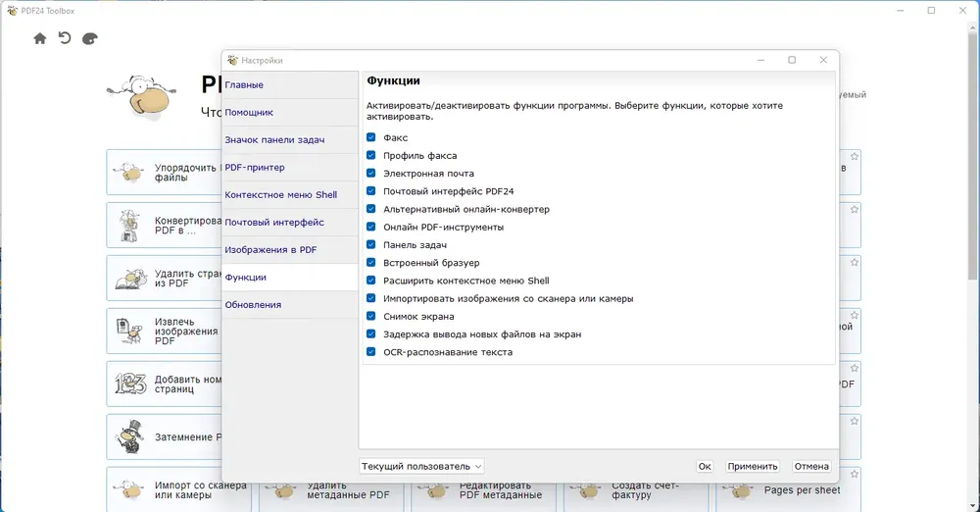
Task: Toggle Встроенный браузер checkbox
Action: [371, 262]
